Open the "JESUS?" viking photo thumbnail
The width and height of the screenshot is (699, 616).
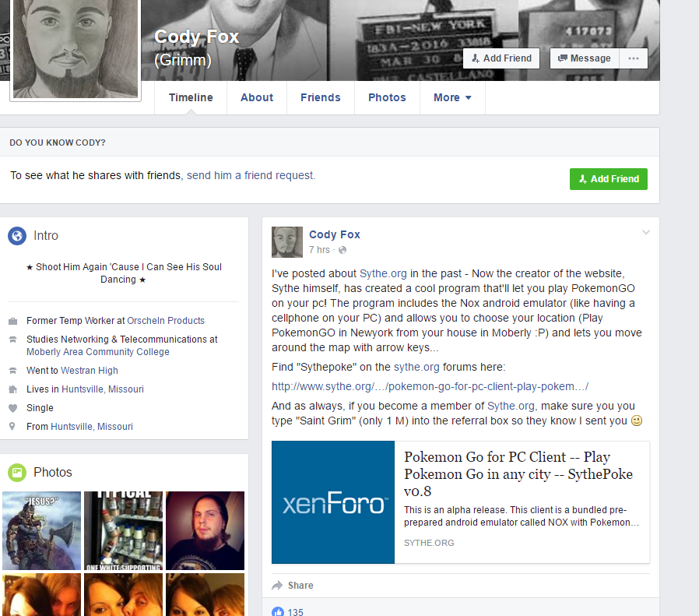[41, 531]
